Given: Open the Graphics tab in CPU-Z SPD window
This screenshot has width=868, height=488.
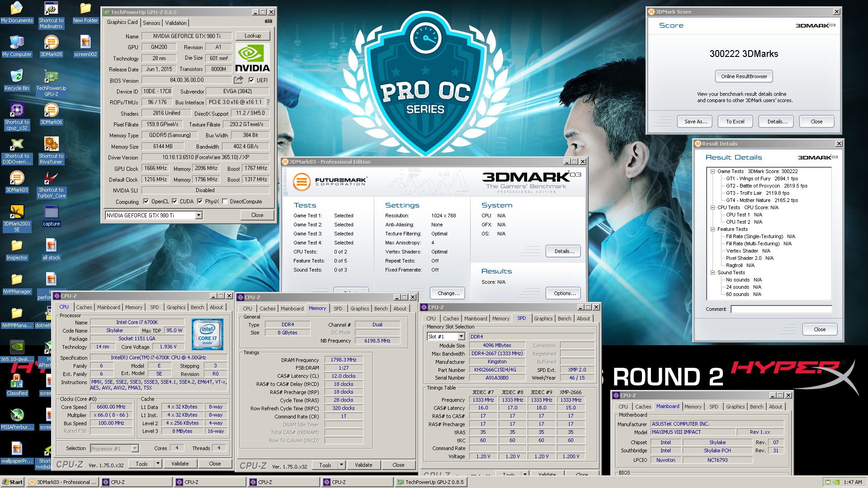Looking at the screenshot, I should (x=543, y=319).
